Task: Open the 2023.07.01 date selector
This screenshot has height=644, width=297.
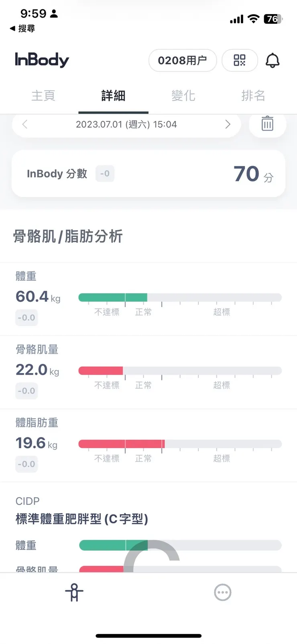Action: pos(126,124)
